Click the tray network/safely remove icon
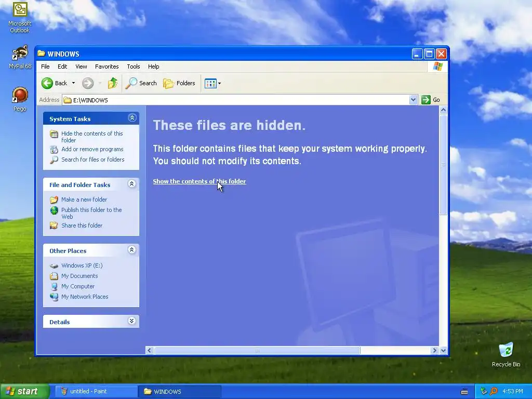 (484, 392)
